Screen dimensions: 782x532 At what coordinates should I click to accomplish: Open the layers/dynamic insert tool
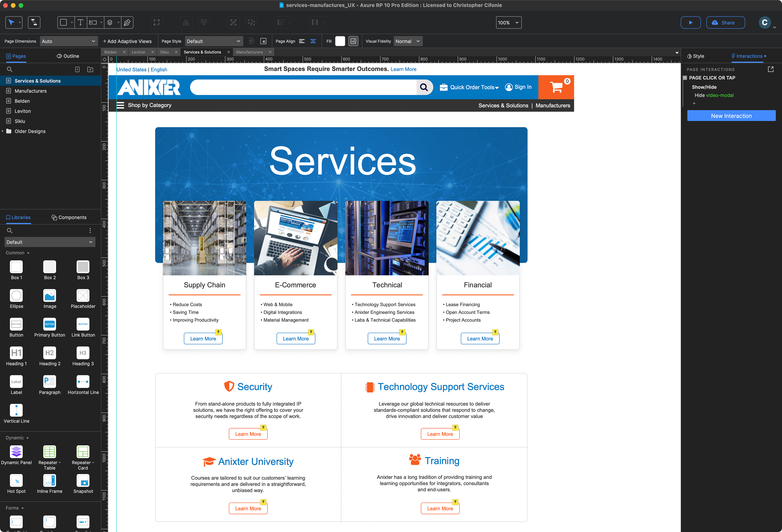pyautogui.click(x=110, y=23)
